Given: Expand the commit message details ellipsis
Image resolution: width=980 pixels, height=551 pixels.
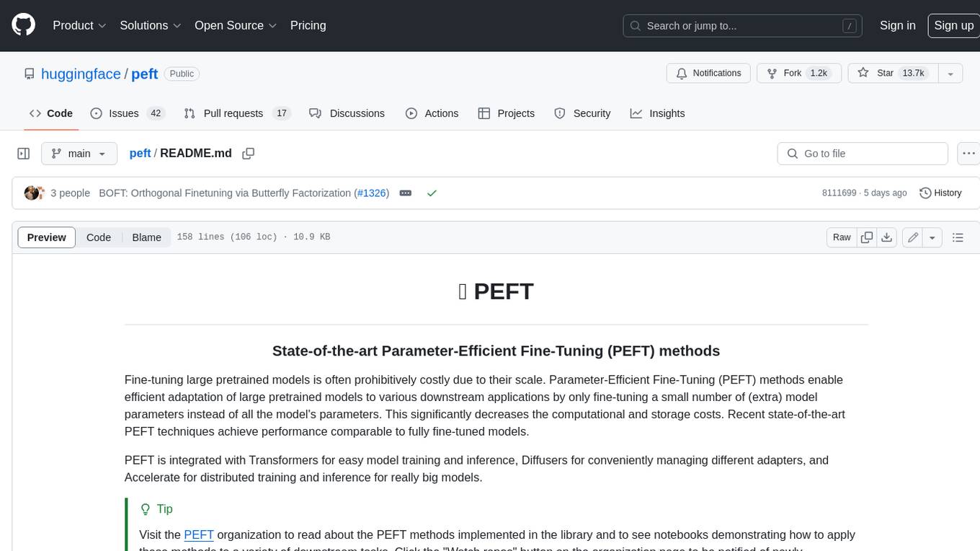Looking at the screenshot, I should pyautogui.click(x=406, y=193).
